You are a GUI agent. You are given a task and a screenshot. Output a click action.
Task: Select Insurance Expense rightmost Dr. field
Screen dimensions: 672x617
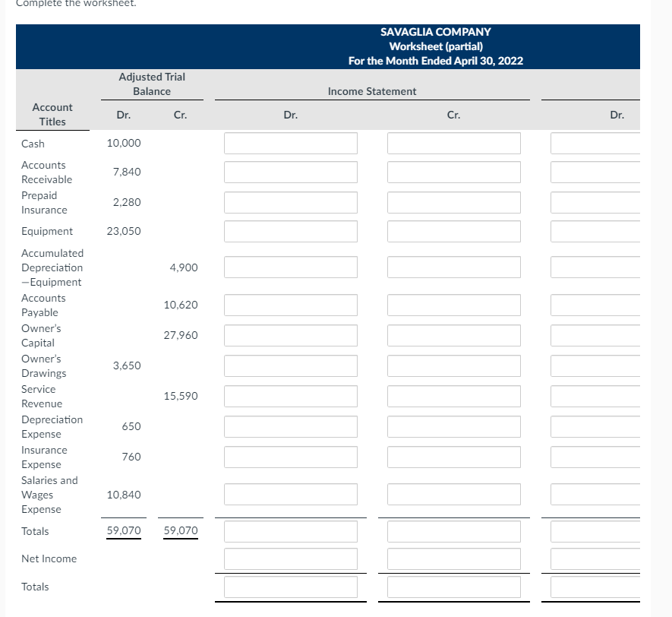[x=595, y=457]
